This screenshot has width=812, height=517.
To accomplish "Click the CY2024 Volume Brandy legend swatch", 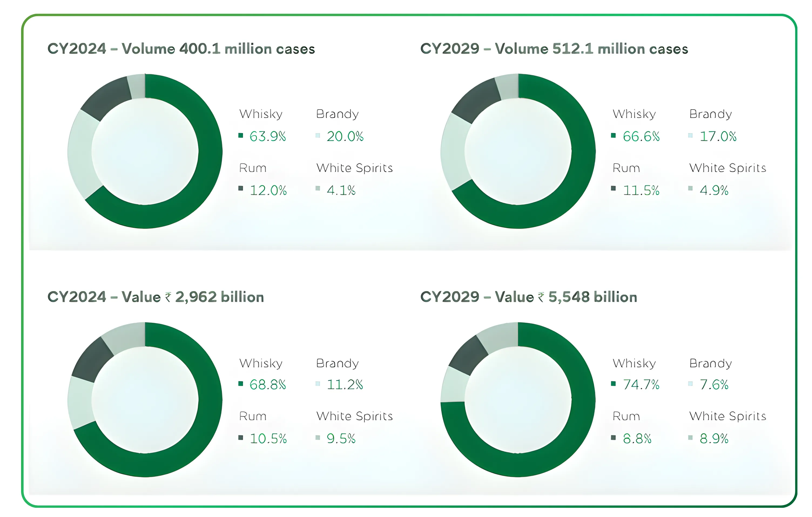I will pos(318,135).
